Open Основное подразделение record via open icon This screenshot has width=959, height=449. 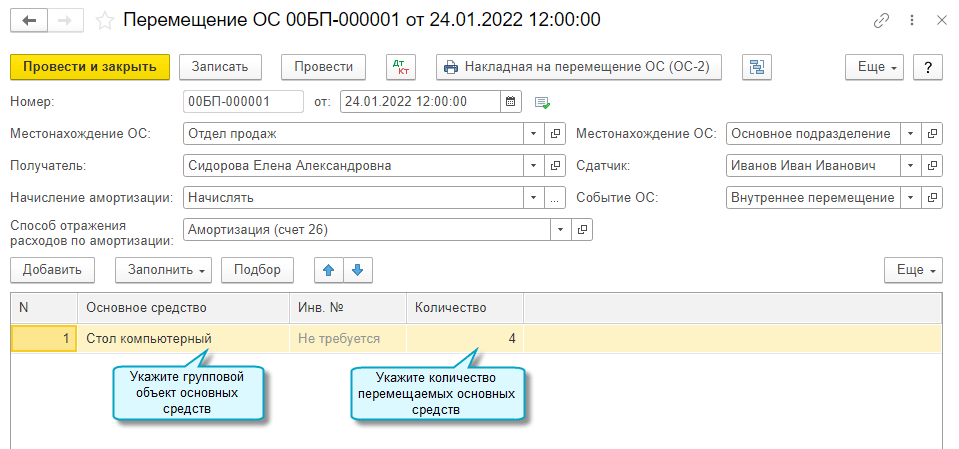pyautogui.click(x=932, y=133)
